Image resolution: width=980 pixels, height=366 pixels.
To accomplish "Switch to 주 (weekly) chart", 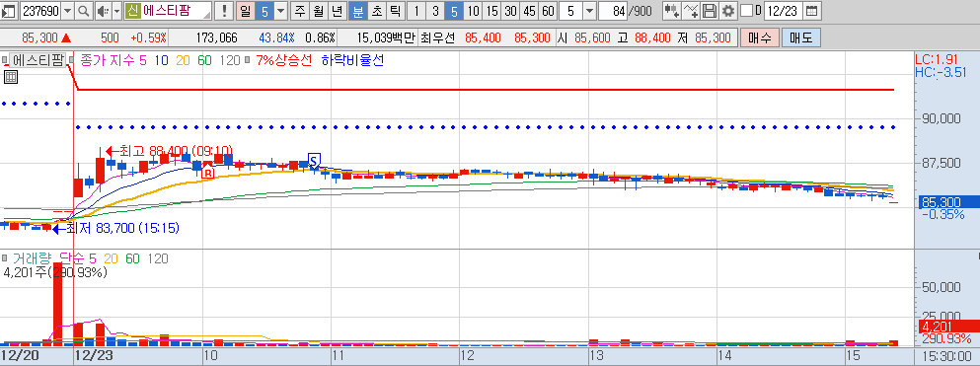I will [x=300, y=11].
